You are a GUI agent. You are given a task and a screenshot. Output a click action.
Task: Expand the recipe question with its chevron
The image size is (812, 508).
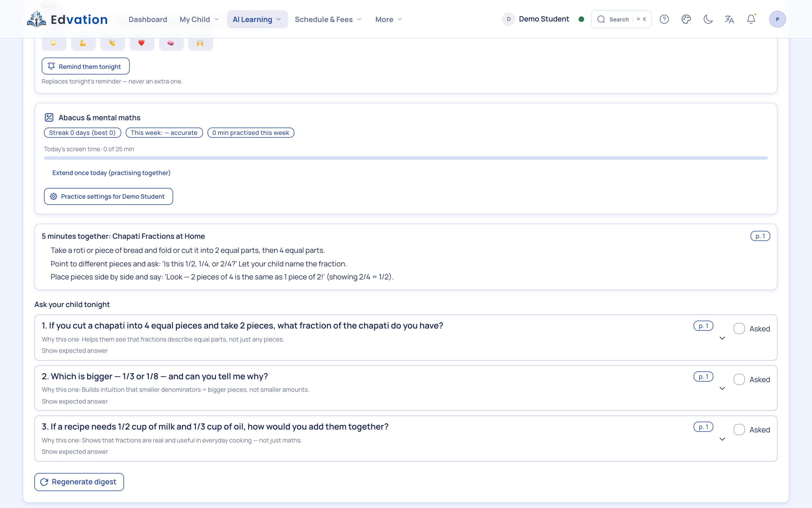tap(722, 439)
